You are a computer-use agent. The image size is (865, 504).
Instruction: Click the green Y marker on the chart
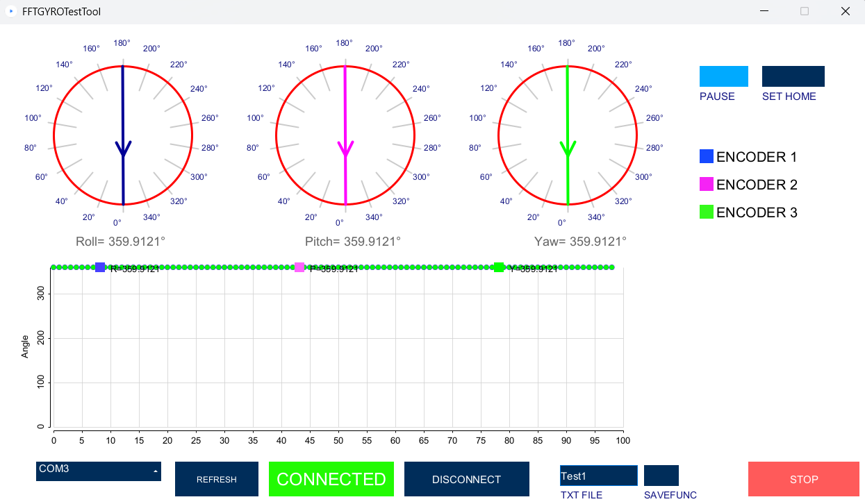point(499,267)
